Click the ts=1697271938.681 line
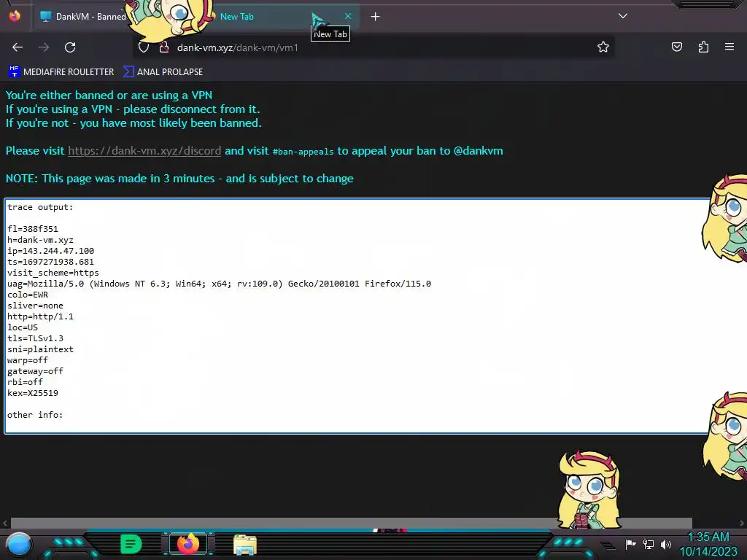747x560 pixels. (x=50, y=262)
